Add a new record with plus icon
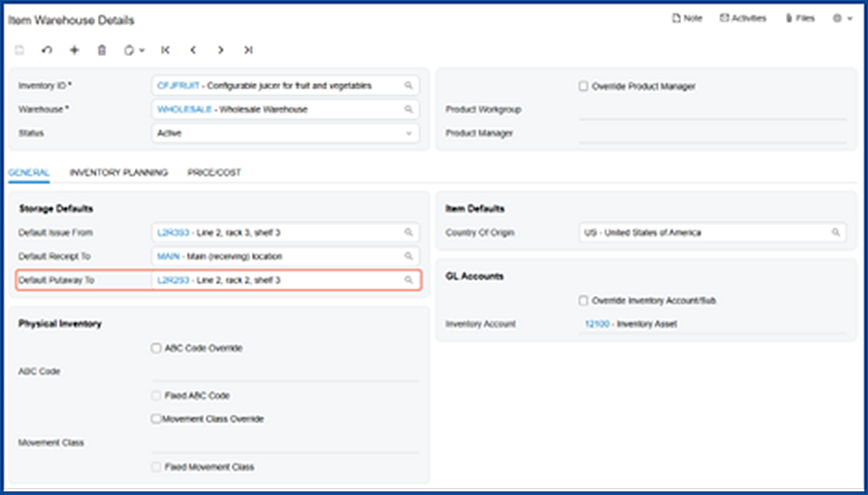The height and width of the screenshot is (495, 868). click(x=74, y=49)
